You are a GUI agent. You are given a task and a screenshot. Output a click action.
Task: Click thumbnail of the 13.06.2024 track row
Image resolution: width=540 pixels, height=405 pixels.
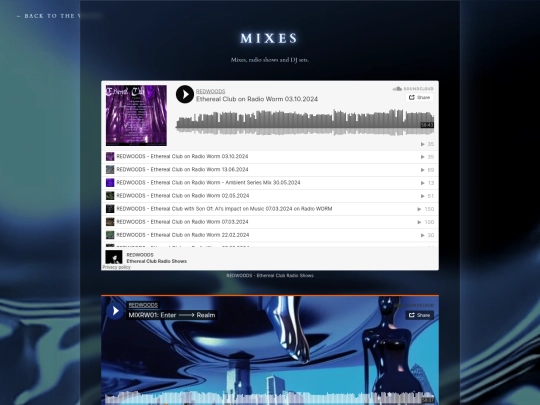[110, 169]
